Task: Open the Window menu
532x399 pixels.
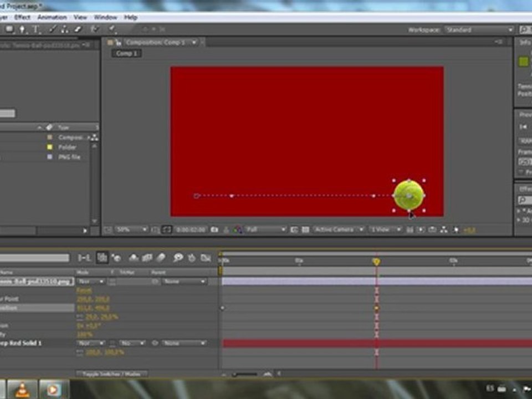Action: coord(105,17)
